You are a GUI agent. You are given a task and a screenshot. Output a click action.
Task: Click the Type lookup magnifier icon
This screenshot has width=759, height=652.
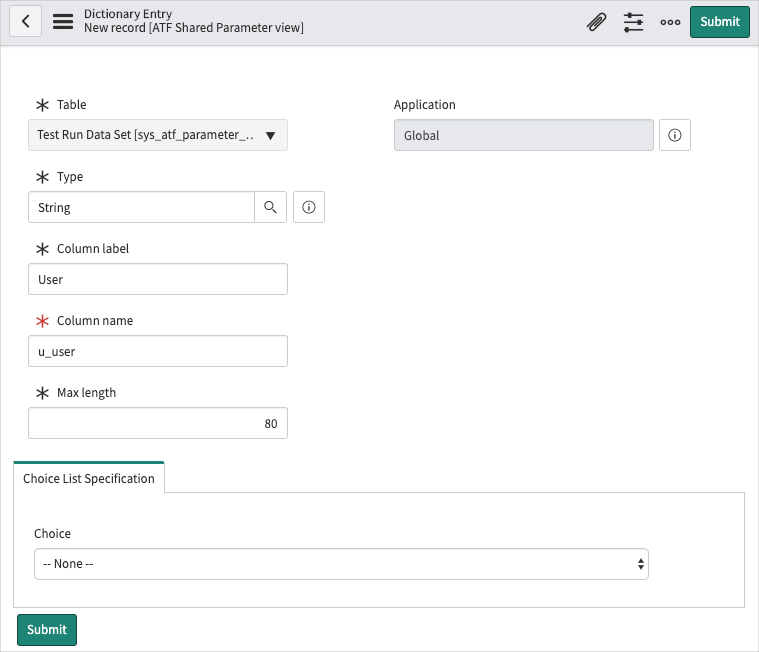(270, 207)
